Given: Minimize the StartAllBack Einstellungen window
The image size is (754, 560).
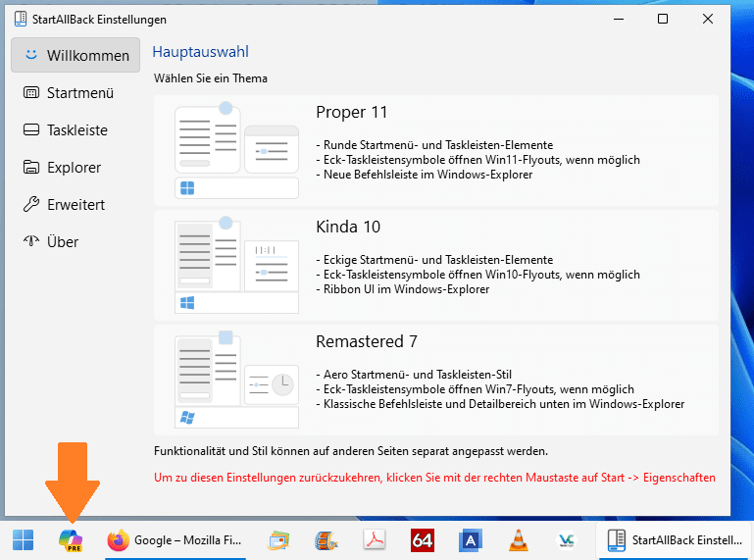Looking at the screenshot, I should pyautogui.click(x=619, y=19).
